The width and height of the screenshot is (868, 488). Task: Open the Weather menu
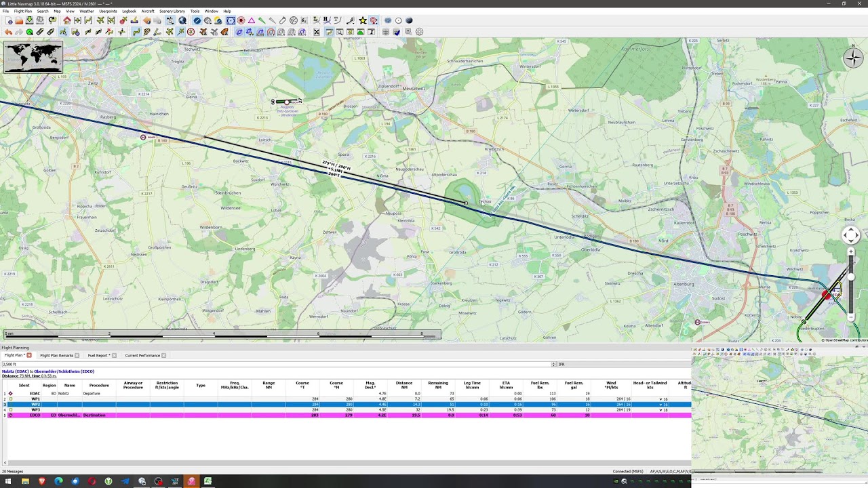(87, 11)
